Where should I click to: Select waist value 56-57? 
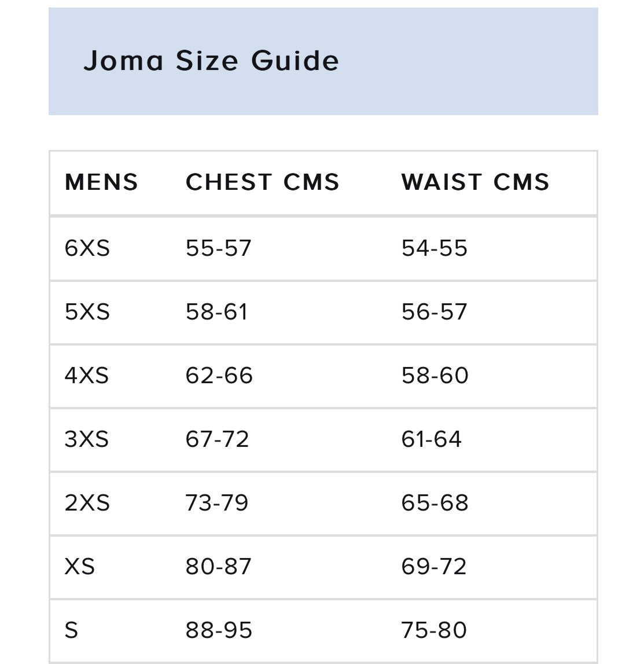tap(434, 311)
